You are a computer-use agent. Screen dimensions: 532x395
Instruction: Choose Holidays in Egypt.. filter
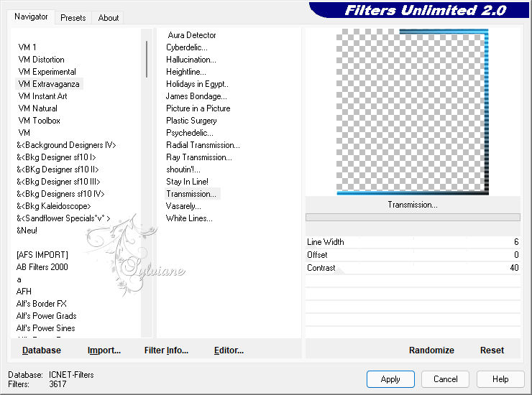[197, 84]
